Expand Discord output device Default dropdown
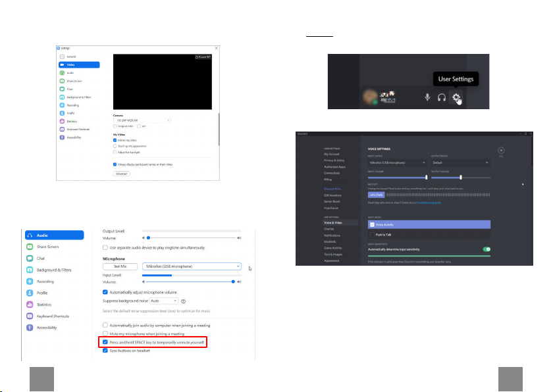Screen dimensions: 553x392 point(461,162)
